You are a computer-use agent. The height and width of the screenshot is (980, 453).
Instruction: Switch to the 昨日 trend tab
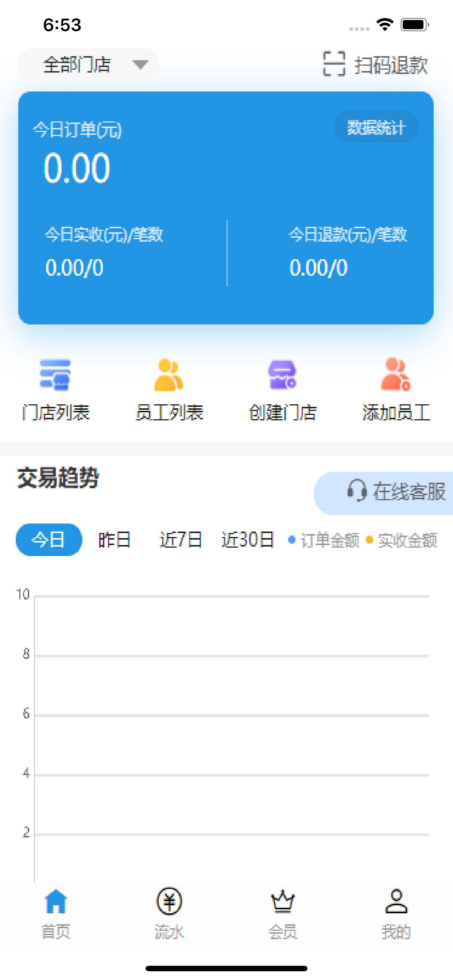115,540
